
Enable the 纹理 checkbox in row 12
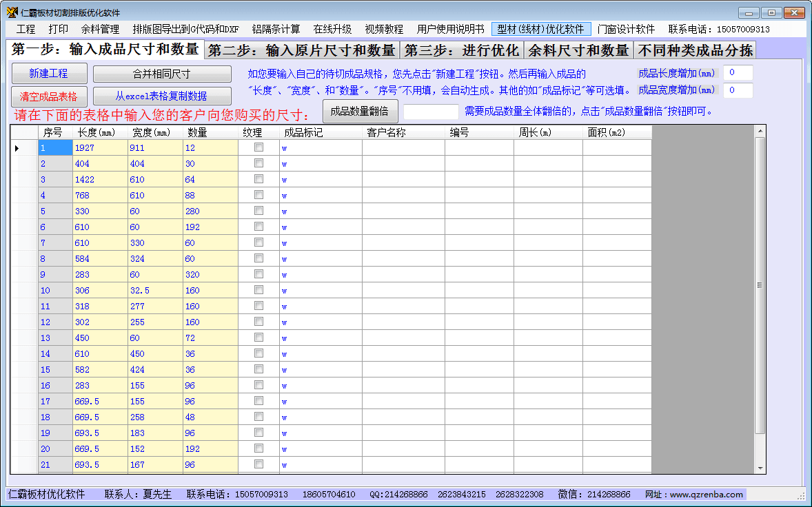tap(258, 322)
